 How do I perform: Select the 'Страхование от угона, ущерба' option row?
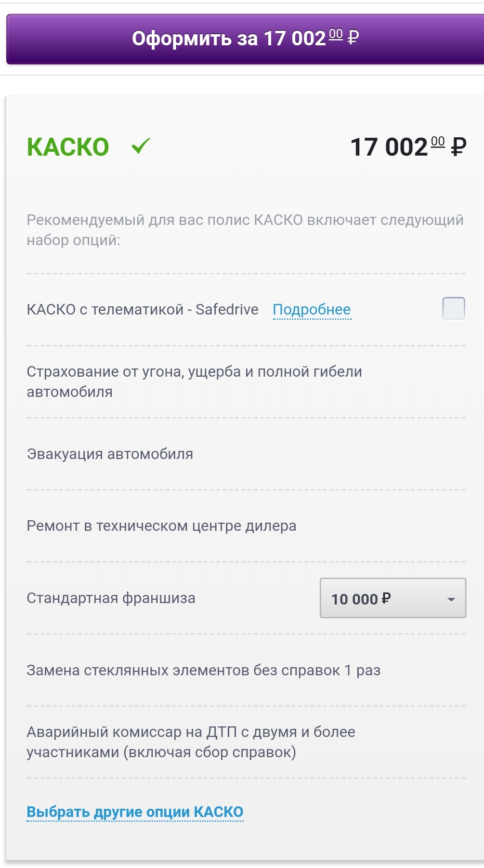click(194, 381)
